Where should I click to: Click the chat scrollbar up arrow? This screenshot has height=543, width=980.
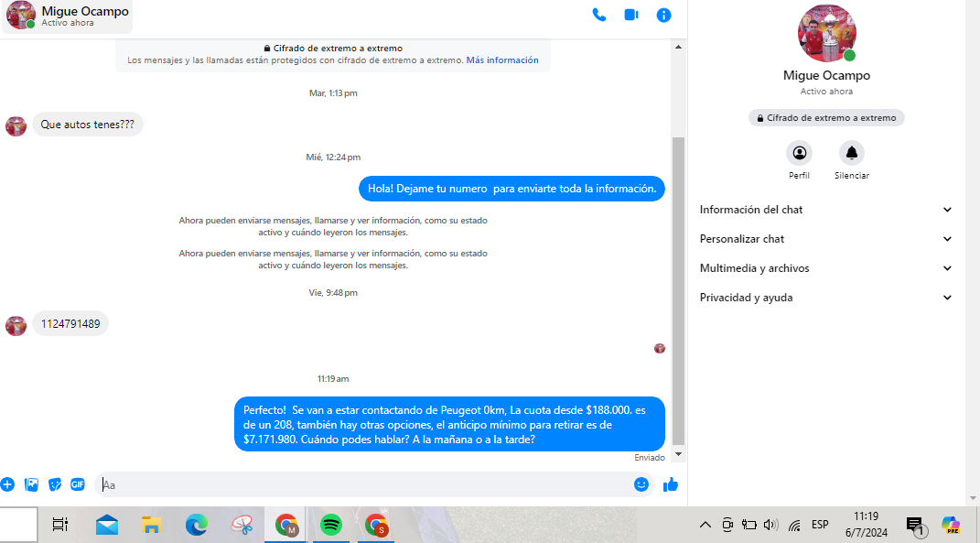tap(679, 47)
